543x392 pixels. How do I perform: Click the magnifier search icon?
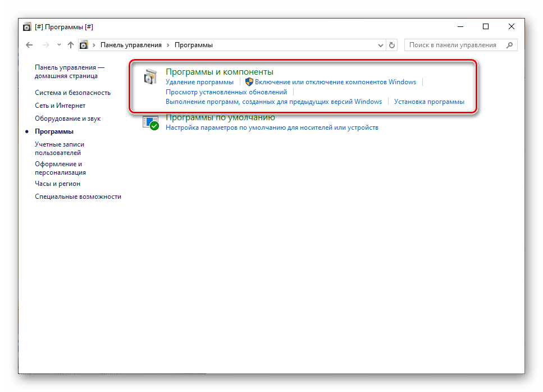pyautogui.click(x=509, y=45)
